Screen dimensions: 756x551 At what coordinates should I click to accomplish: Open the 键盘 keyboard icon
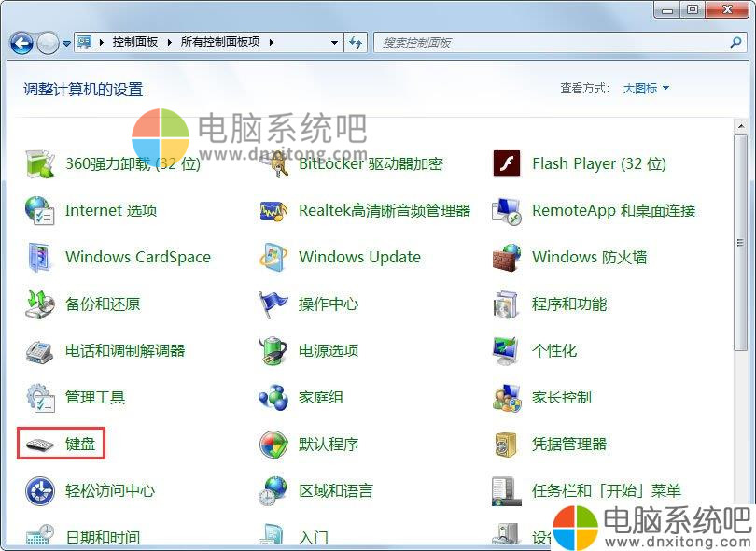coord(39,445)
